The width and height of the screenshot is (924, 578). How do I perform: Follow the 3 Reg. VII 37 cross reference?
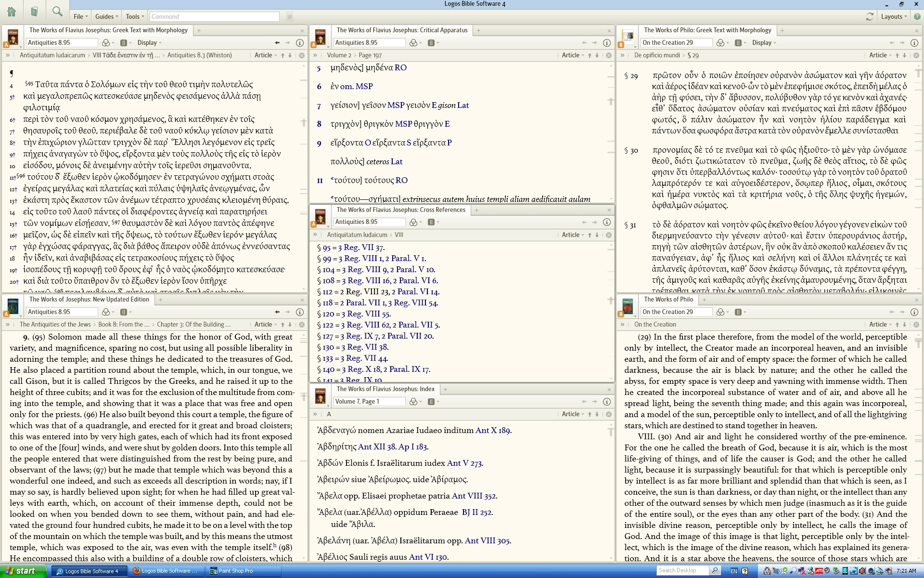coord(360,248)
